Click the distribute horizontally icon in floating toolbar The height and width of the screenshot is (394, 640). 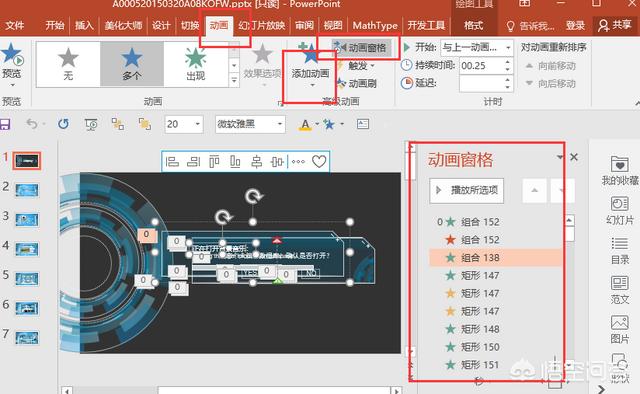pos(277,162)
